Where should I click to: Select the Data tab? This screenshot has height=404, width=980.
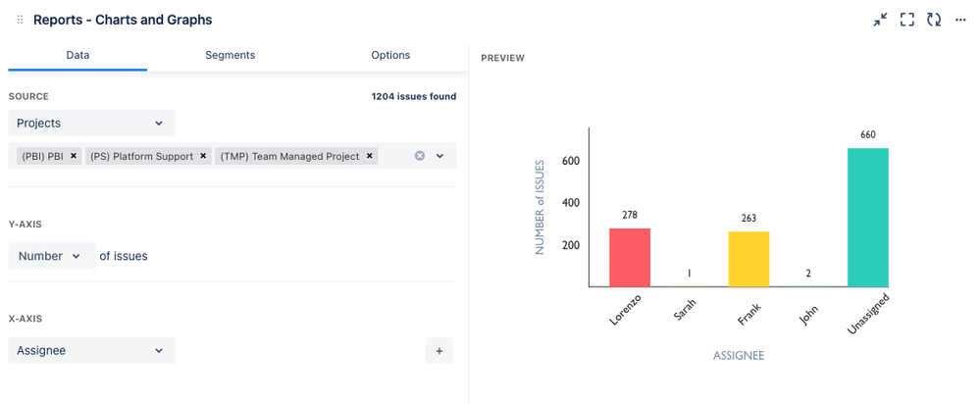(x=77, y=55)
